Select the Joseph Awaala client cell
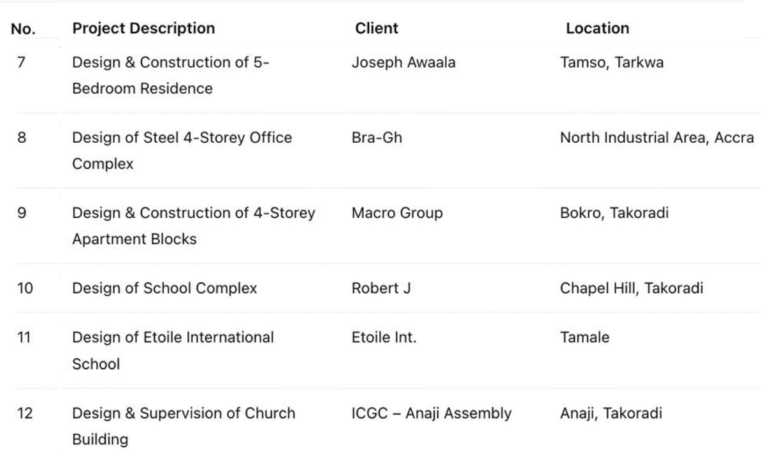768x454 pixels. pos(402,62)
